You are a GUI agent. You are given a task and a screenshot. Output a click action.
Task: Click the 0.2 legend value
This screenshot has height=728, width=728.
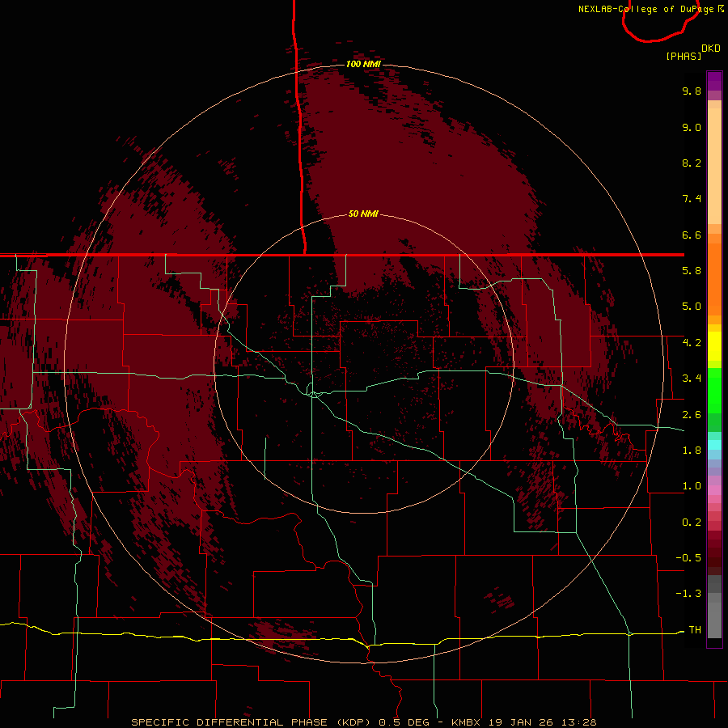(x=692, y=523)
